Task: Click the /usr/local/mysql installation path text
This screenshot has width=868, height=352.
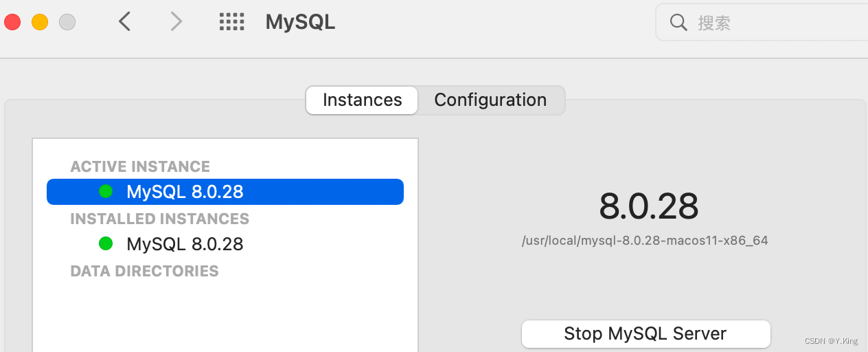Action: click(645, 241)
